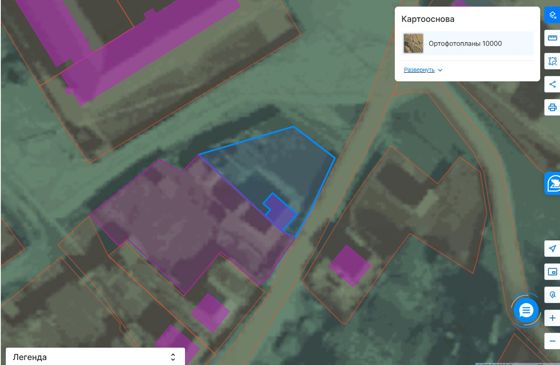The width and height of the screenshot is (560, 365).
Task: Click the blue object search map-pin icon
Action: [552, 15]
